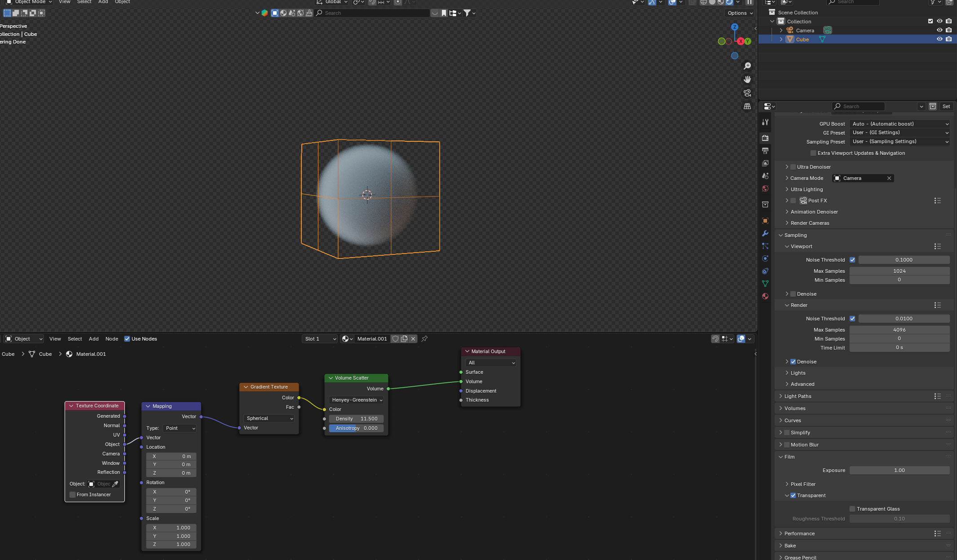This screenshot has width=957, height=560.
Task: Toggle Viewport Noise Threshold checkbox
Action: pos(852,260)
